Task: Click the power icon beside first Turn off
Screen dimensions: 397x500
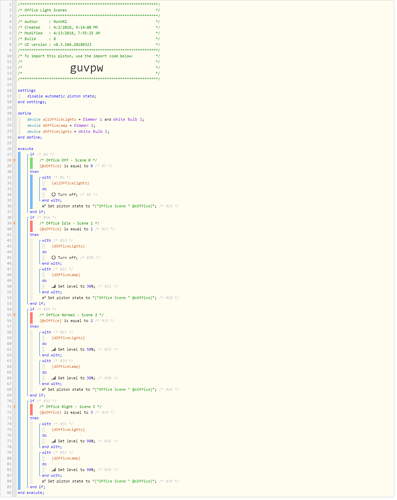Action: [x=53, y=195]
